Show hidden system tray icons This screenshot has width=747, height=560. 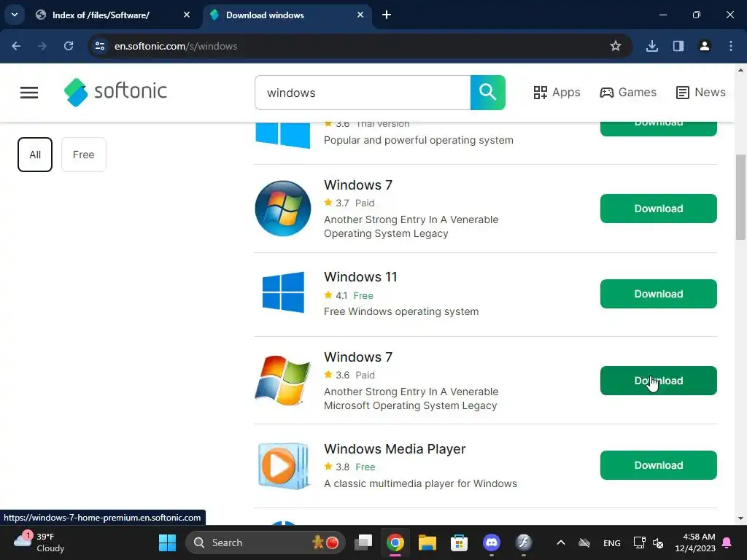click(x=561, y=542)
